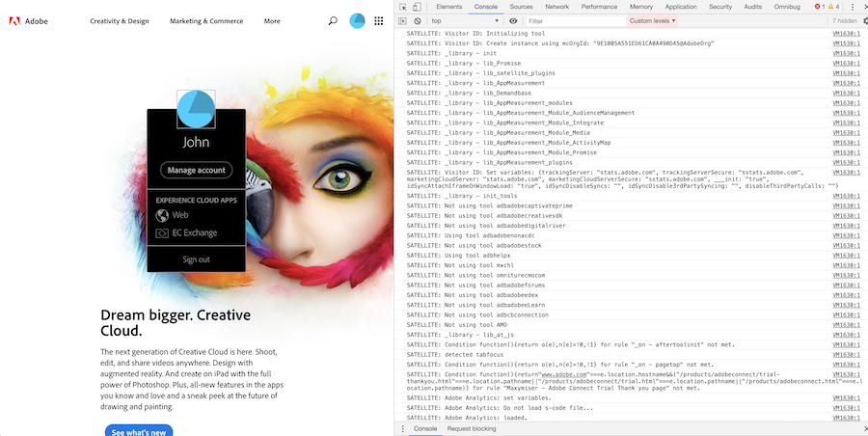Open the drawer three-dot menu
Screen dimensions: 868x436
click(x=402, y=429)
